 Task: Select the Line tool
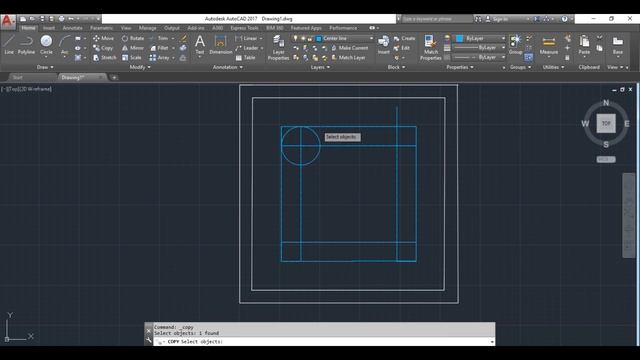coord(9,44)
